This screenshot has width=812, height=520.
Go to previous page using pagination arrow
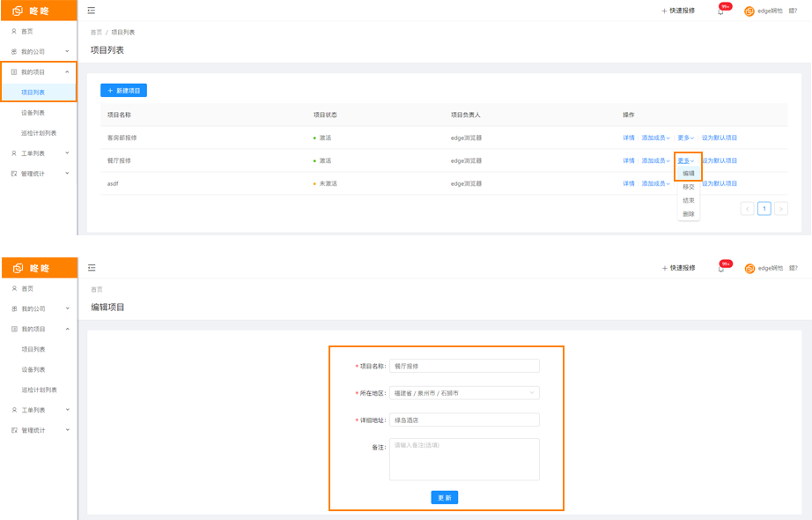pos(747,209)
